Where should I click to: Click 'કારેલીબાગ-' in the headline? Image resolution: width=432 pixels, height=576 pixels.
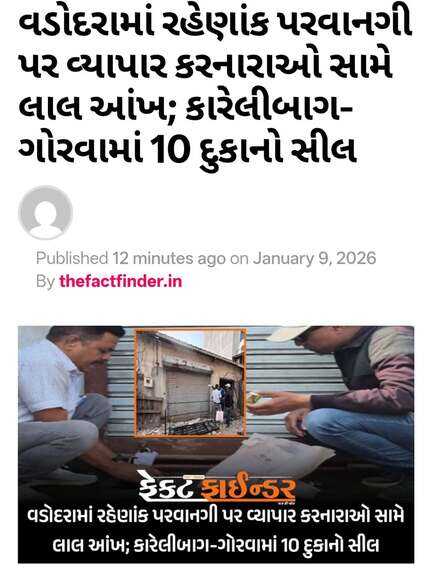(x=268, y=109)
